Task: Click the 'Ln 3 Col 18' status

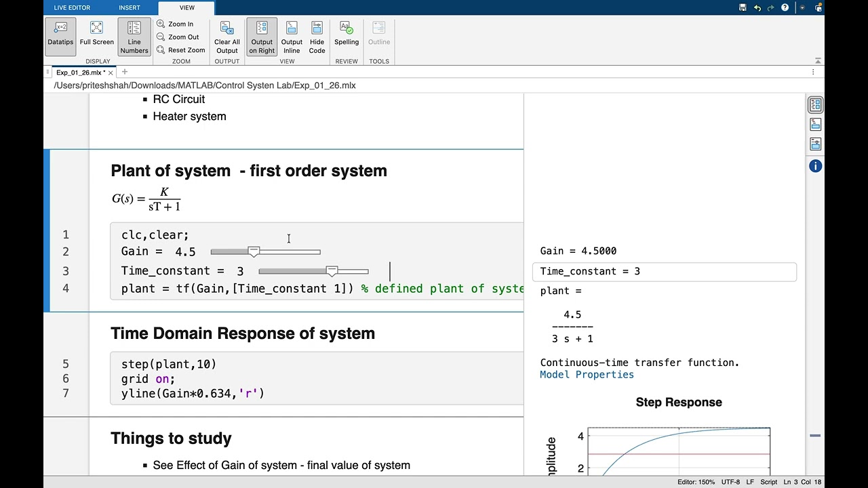Action: coord(803,482)
